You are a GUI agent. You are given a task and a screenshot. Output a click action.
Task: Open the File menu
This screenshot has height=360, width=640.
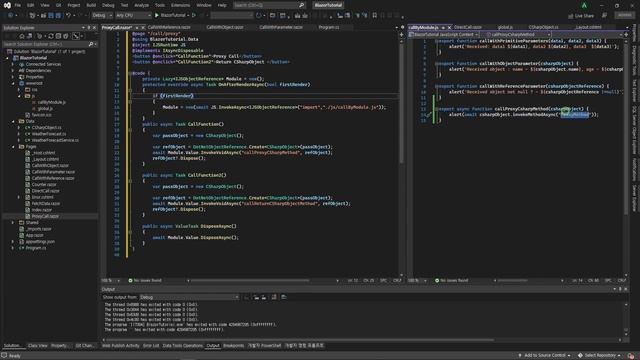(x=18, y=5)
